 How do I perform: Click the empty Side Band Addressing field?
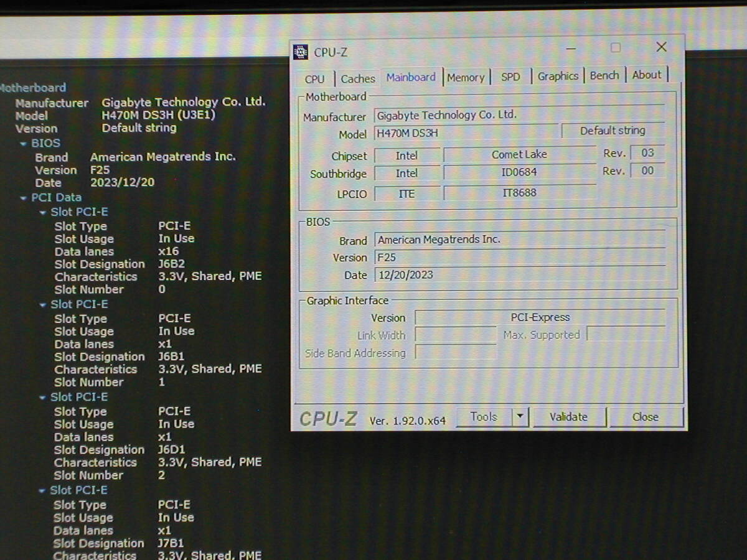coord(456,353)
